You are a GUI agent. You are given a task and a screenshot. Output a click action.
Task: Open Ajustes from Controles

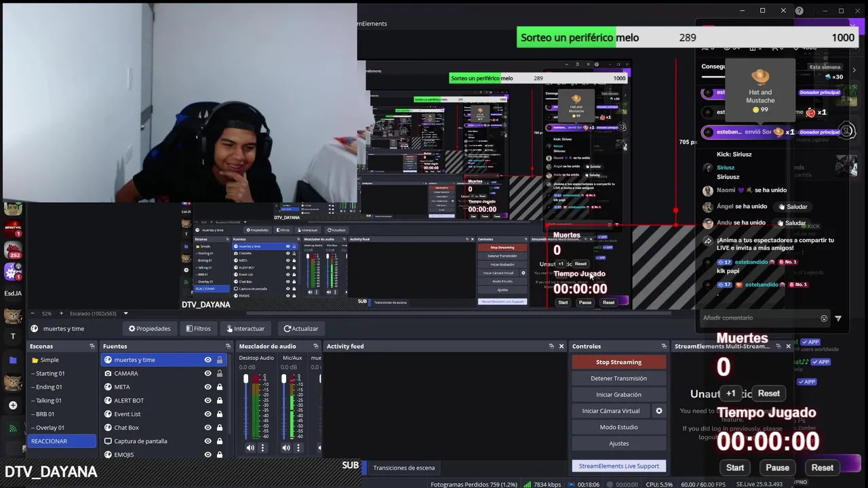click(x=618, y=443)
